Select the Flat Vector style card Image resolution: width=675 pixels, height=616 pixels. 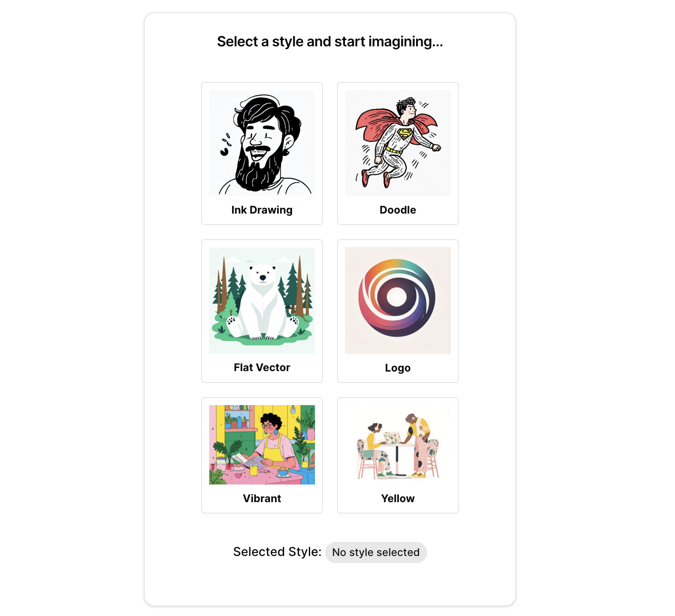[x=262, y=311]
